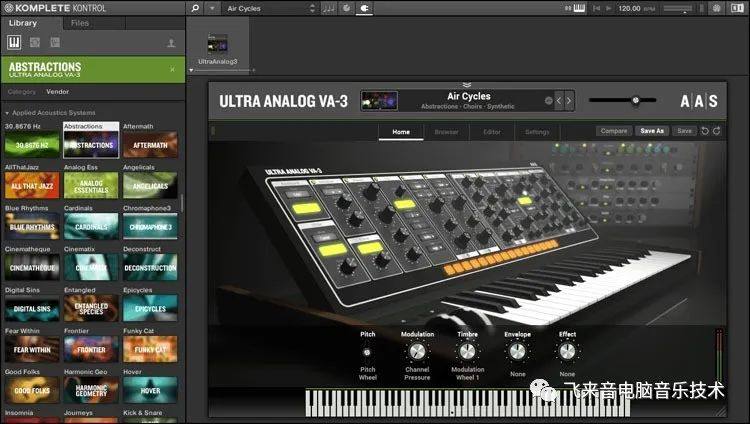
Task: Open the Editor tab in Ultra Analog
Action: tap(492, 132)
